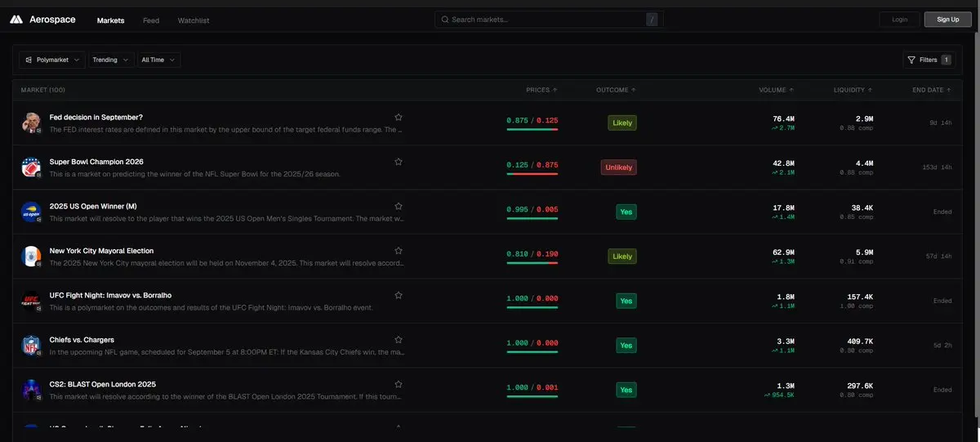This screenshot has width=980, height=442.
Task: Click the Login button
Action: [x=899, y=20]
